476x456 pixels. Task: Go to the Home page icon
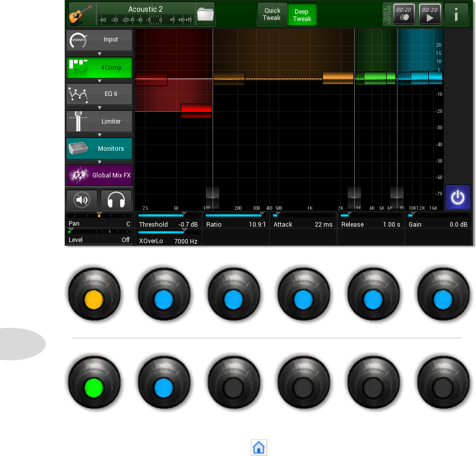(x=259, y=447)
